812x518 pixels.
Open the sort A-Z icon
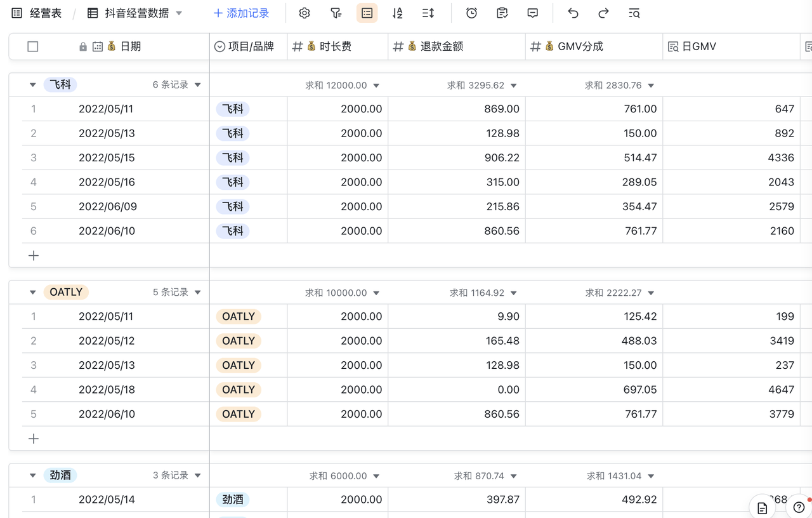click(398, 13)
